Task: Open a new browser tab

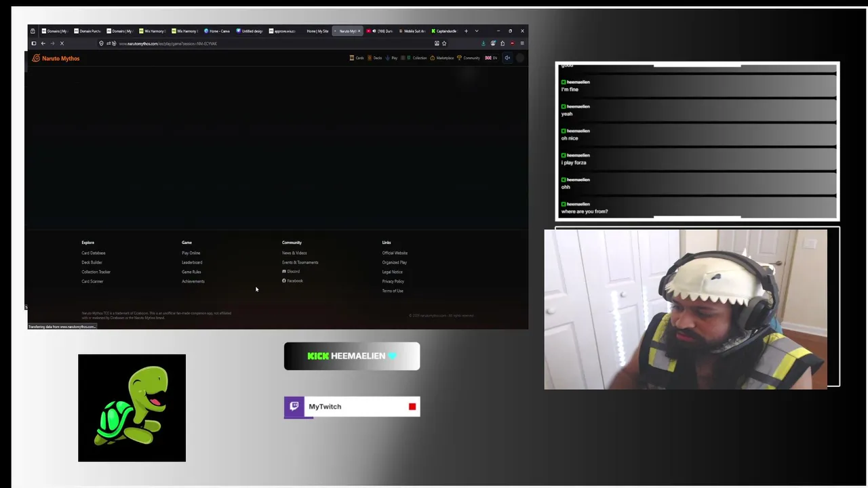Action: point(466,31)
